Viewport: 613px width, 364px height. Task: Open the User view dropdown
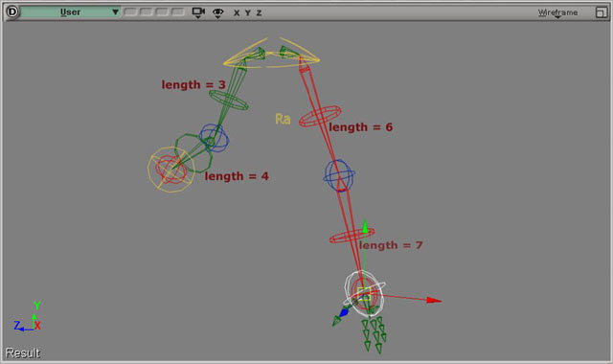tap(70, 12)
